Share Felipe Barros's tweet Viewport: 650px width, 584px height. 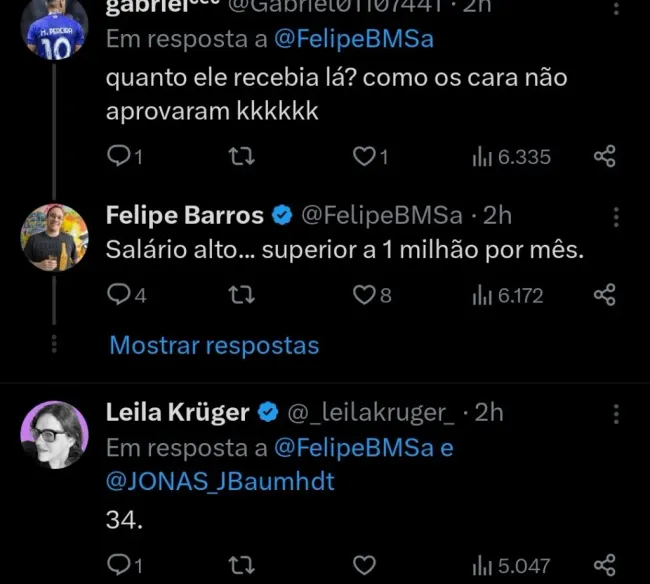coord(604,295)
